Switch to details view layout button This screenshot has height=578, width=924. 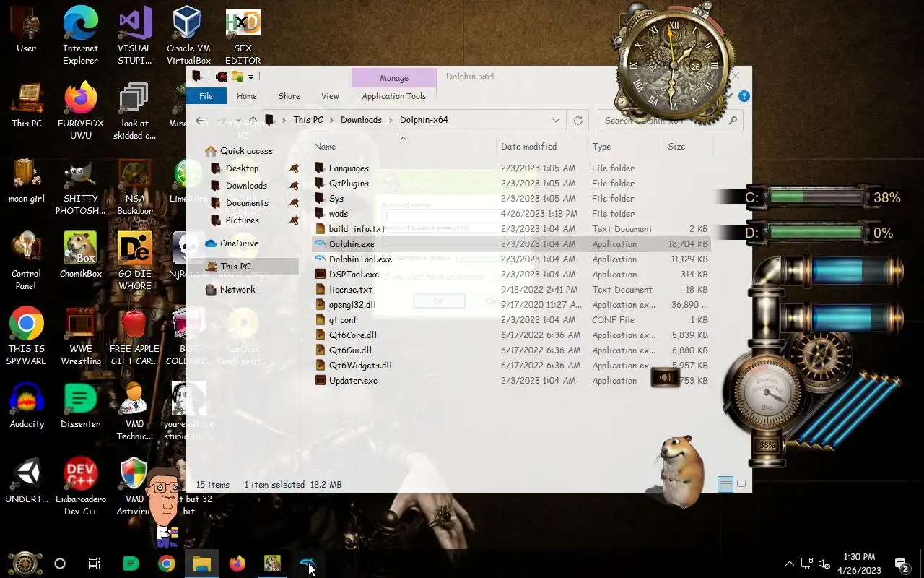pos(725,484)
